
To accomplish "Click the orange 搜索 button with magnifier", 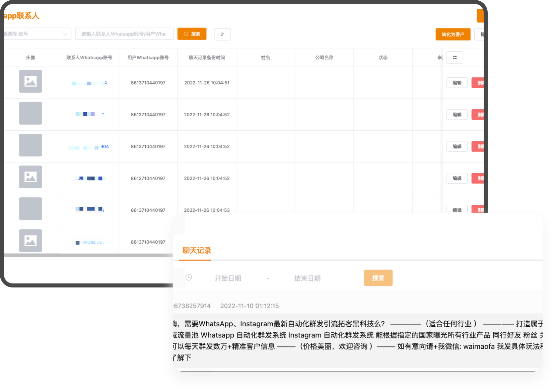I will coord(192,34).
